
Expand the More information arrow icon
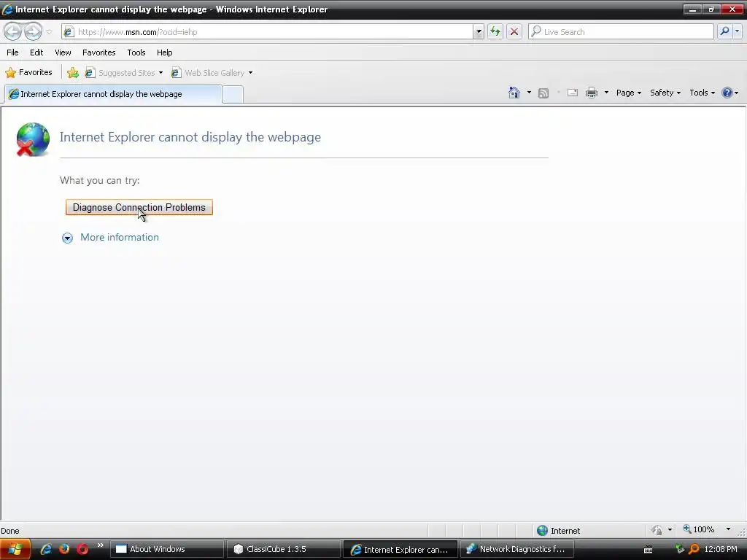pyautogui.click(x=68, y=238)
